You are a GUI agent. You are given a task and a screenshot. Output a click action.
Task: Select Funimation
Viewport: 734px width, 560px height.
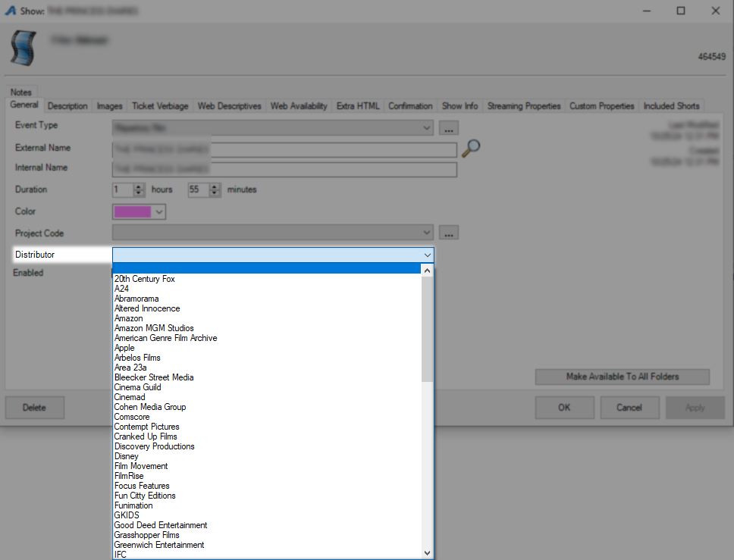click(x=267, y=505)
